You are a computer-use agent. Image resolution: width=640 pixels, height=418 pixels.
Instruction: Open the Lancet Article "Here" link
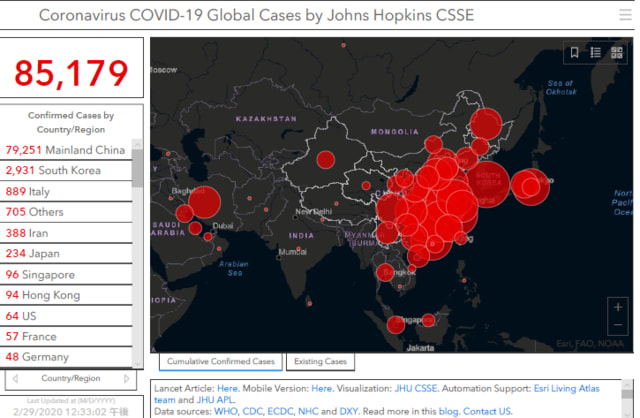pos(227,386)
